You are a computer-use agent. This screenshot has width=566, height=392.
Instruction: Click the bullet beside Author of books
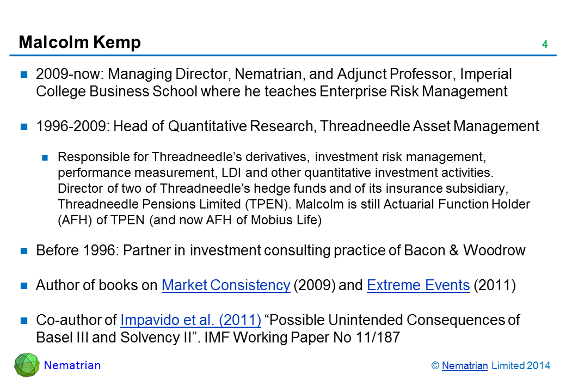pyautogui.click(x=24, y=286)
